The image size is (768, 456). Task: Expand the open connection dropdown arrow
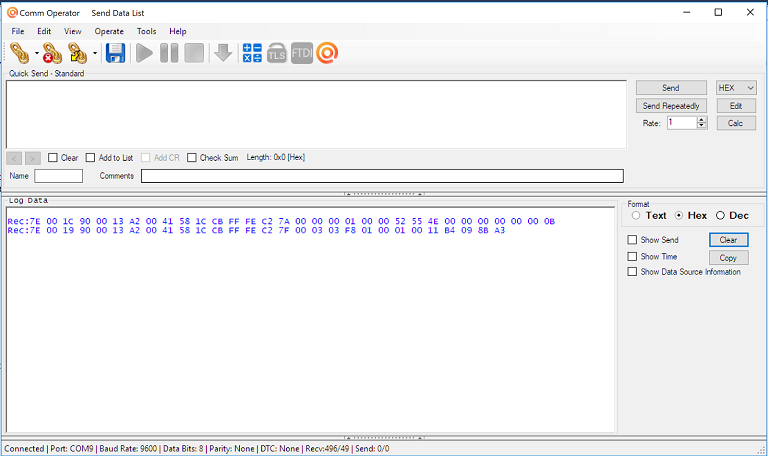[37, 53]
